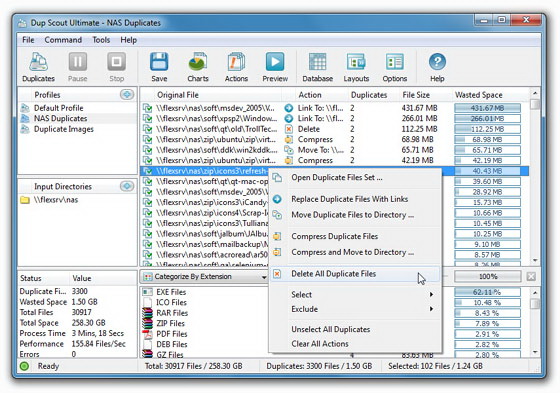
Task: Click the 100% filter progress bar
Action: 488,276
